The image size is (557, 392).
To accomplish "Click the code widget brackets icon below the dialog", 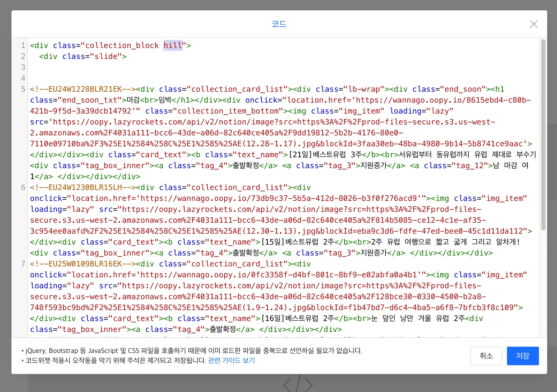I will [298, 384].
